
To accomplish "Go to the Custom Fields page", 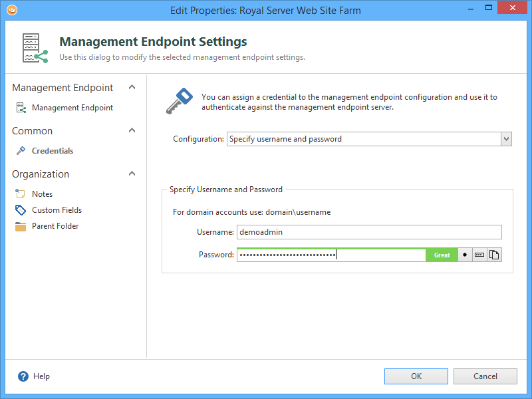I will [57, 210].
